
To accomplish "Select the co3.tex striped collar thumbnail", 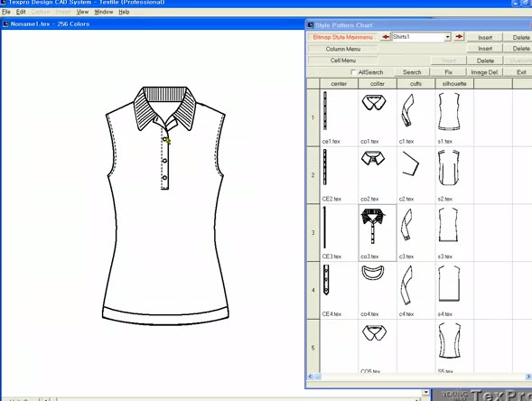I will click(373, 226).
